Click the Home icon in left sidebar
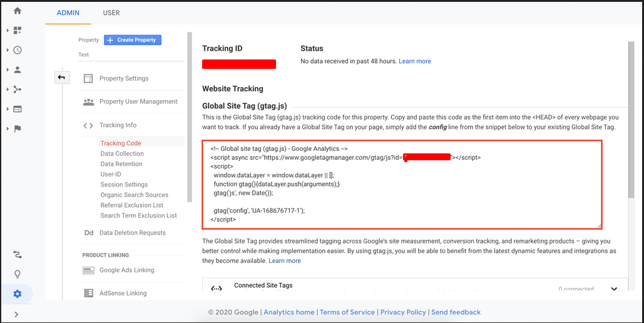 17,11
